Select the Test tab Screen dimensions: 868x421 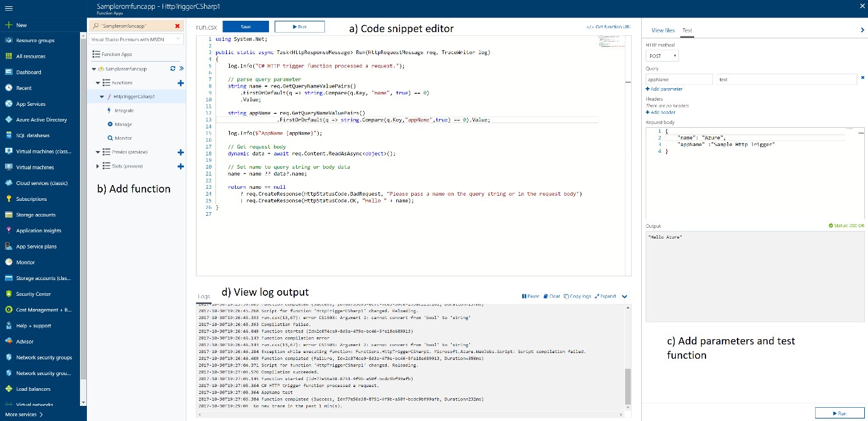click(x=687, y=30)
